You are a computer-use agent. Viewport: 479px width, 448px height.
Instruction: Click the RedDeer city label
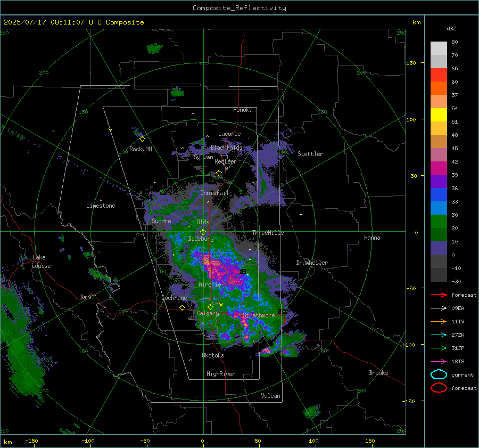(x=226, y=161)
